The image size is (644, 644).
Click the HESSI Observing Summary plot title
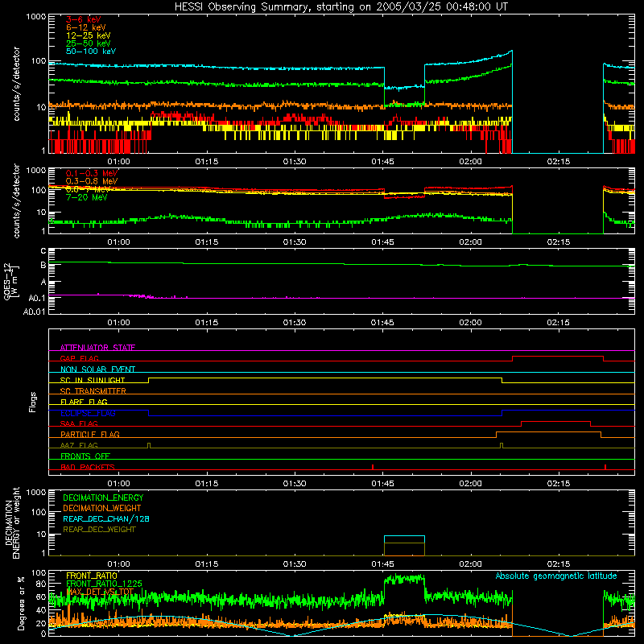[x=341, y=7]
